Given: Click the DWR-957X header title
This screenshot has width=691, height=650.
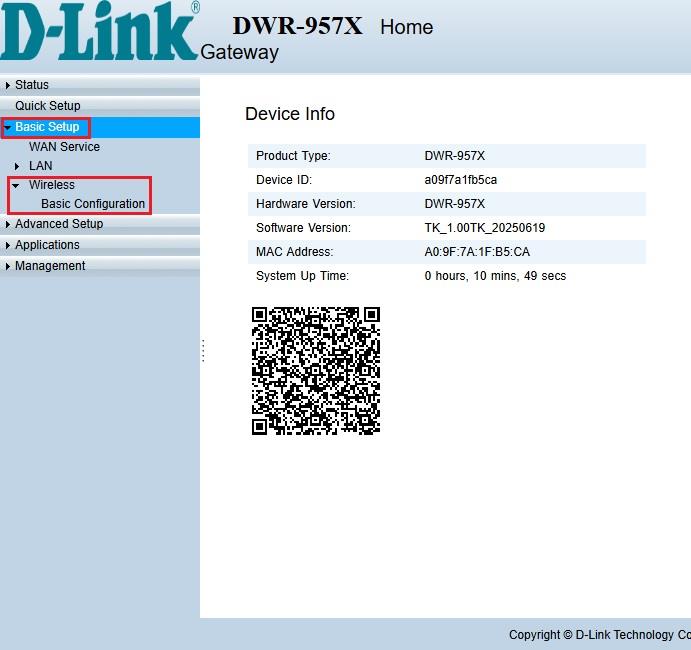Looking at the screenshot, I should [x=297, y=26].
